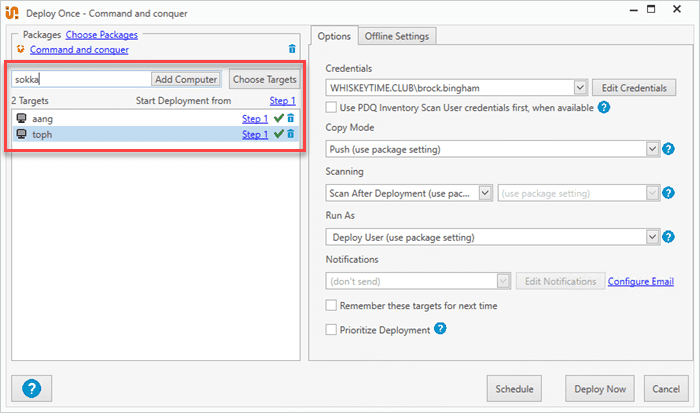Viewport: 700px width, 413px height.
Task: Minimize the Deploy Once window
Action: (x=633, y=10)
